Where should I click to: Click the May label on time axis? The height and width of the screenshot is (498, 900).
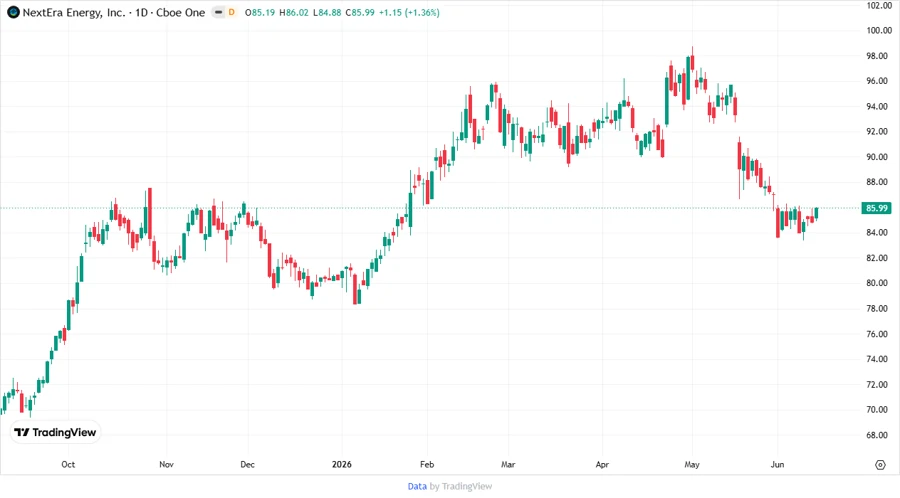[x=692, y=464]
